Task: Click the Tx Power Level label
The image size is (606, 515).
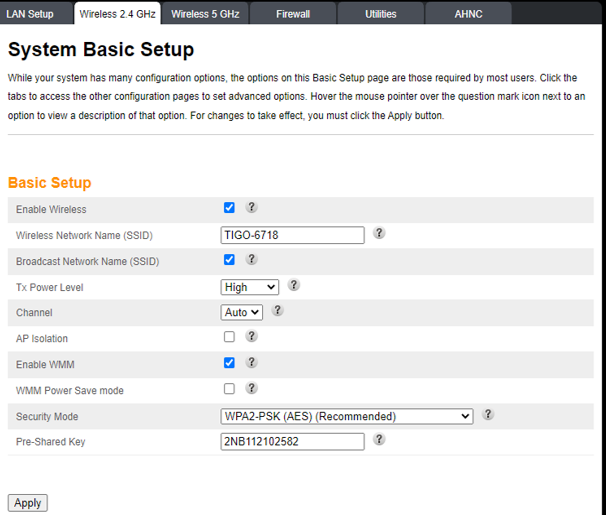Action: [49, 287]
